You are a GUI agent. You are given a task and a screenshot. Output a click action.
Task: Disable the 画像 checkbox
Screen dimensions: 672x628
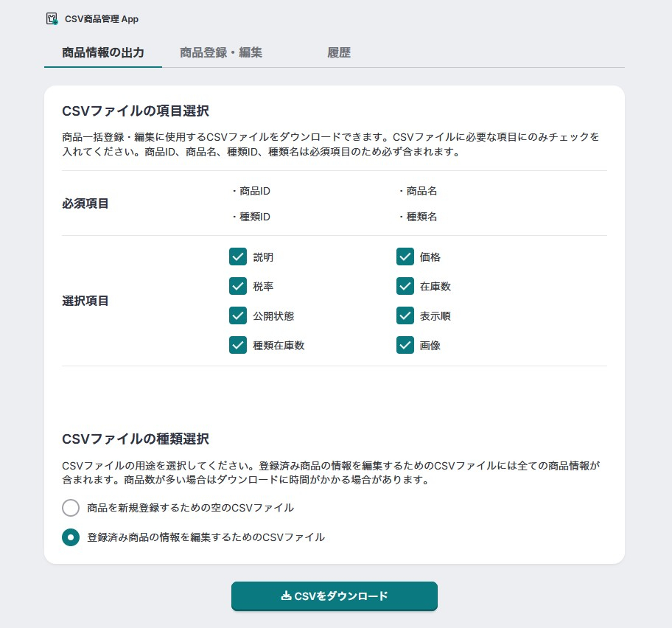click(405, 345)
